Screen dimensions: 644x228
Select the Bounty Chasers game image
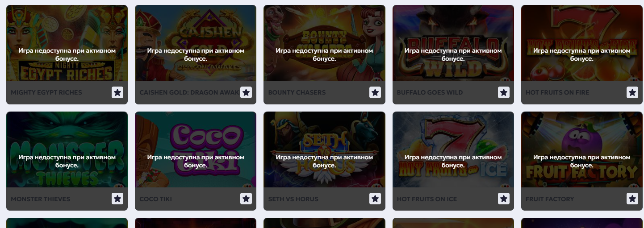tap(324, 43)
